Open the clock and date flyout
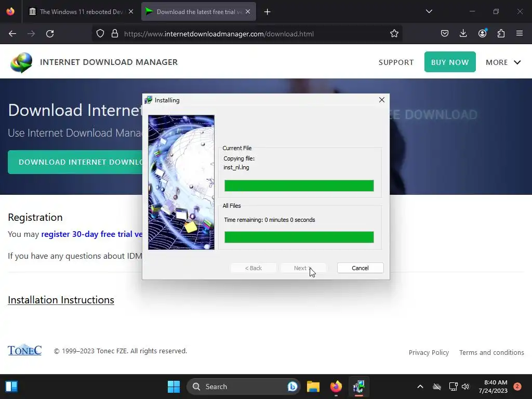The width and height of the screenshot is (532, 399). coord(493,387)
